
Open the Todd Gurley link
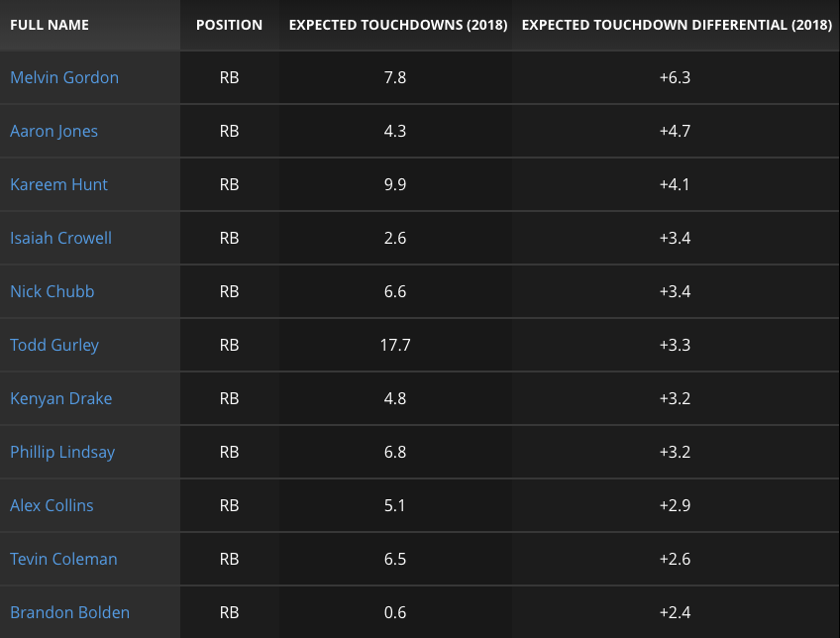coord(54,345)
